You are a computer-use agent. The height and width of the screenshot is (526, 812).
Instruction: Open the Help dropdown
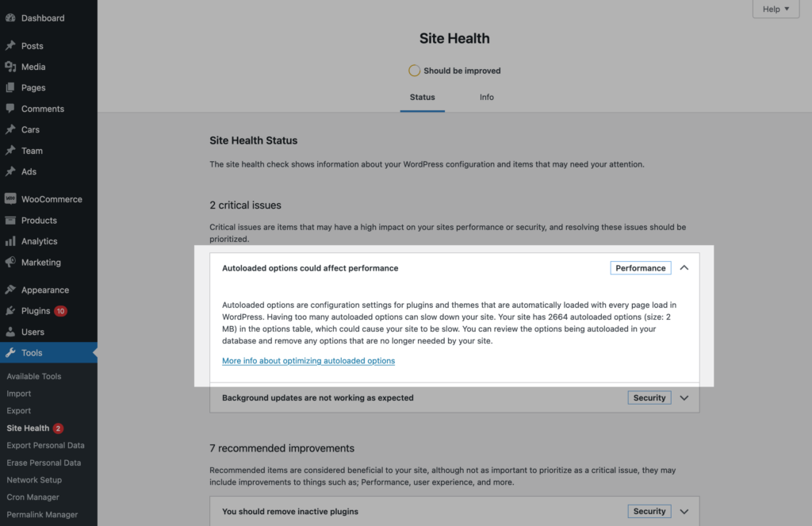[x=775, y=10]
